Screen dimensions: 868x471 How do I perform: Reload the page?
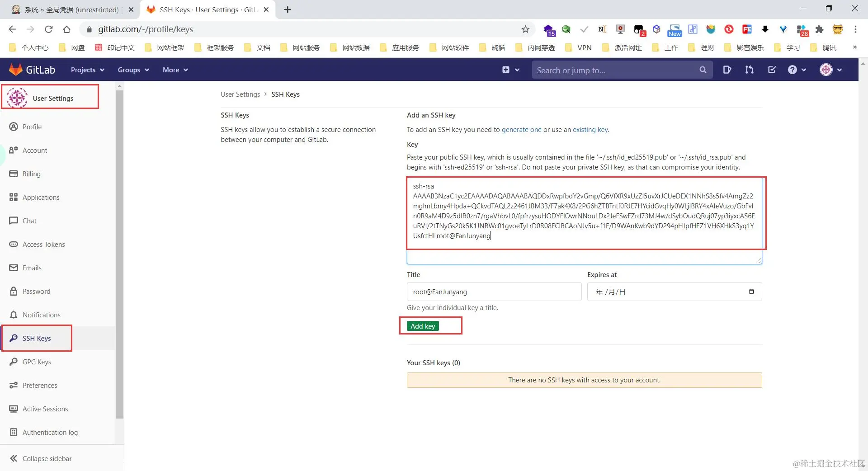[x=48, y=29]
